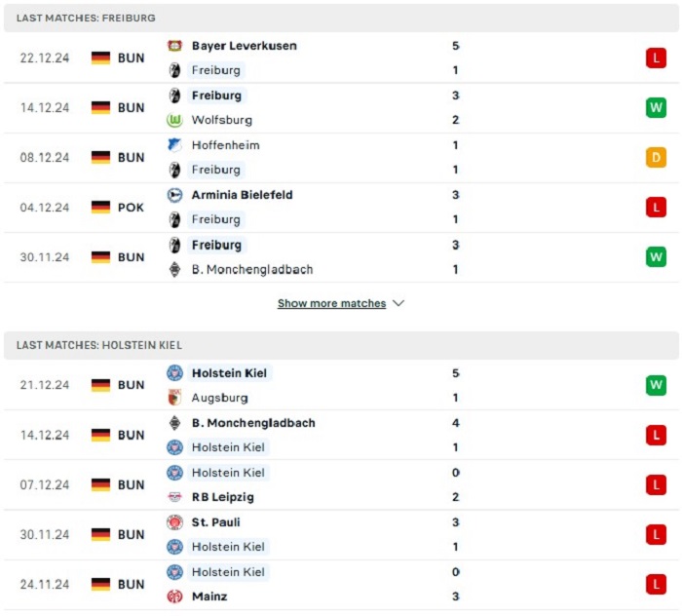Click the red L badge for Leverkusen match
This screenshot has width=682, height=616.
tap(656, 58)
